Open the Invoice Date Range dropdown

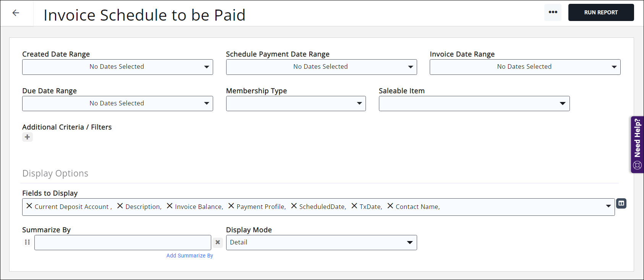[x=525, y=67]
